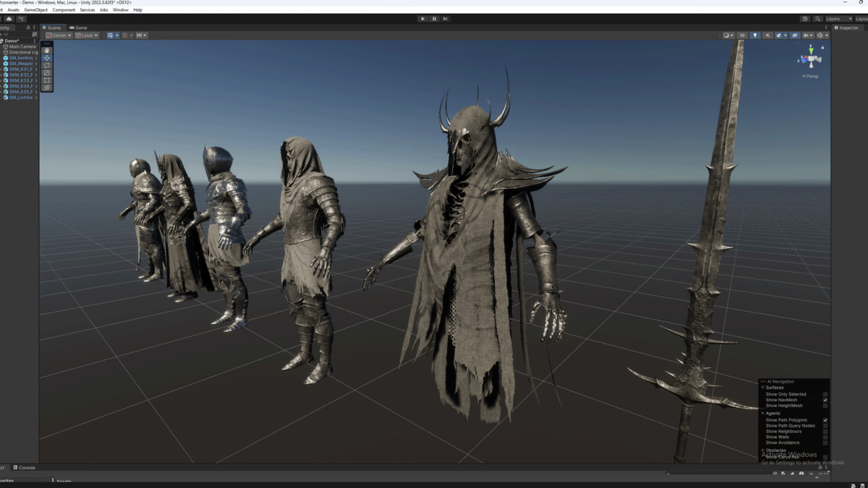Open shading draw mode dropdown
Image resolution: width=868 pixels, height=488 pixels.
[728, 35]
